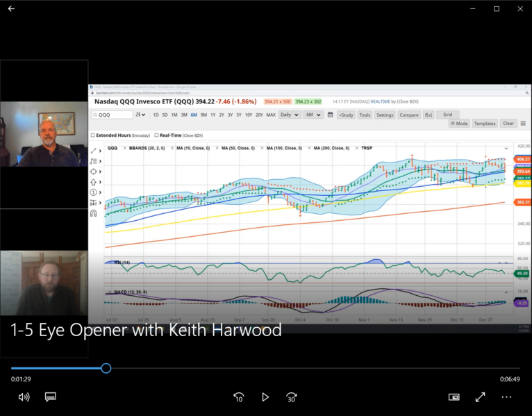
Task: Click the bid quote "394.21 x 500"
Action: pos(278,101)
